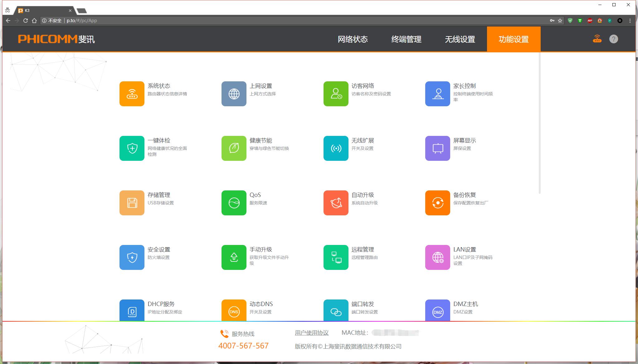Click the pink LAN设置 globe icon
Viewport: 638px width, 364px height.
coord(437,257)
